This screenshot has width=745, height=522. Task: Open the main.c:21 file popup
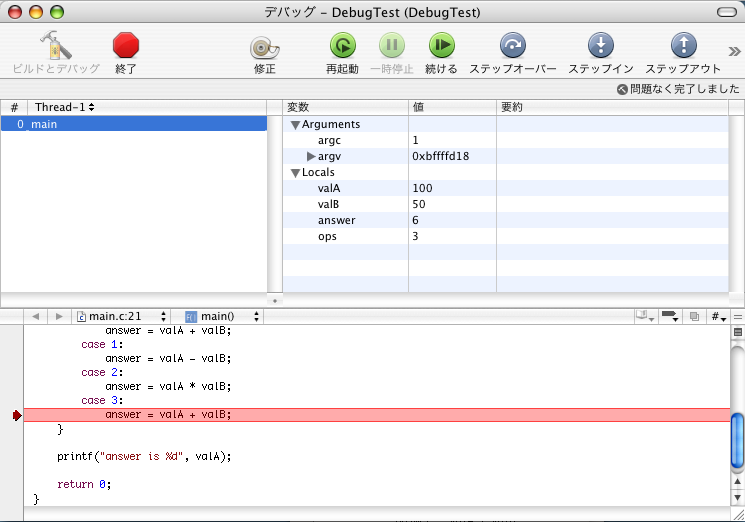(x=122, y=316)
